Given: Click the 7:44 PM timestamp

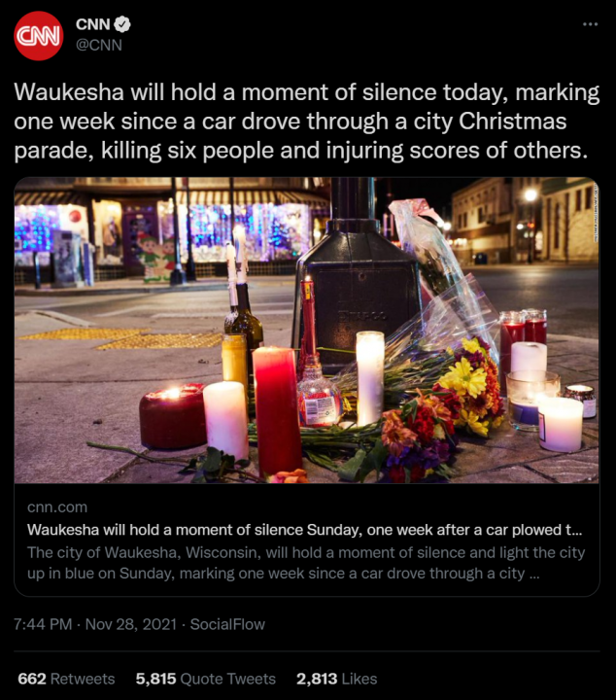Looking at the screenshot, I should 43,624.
